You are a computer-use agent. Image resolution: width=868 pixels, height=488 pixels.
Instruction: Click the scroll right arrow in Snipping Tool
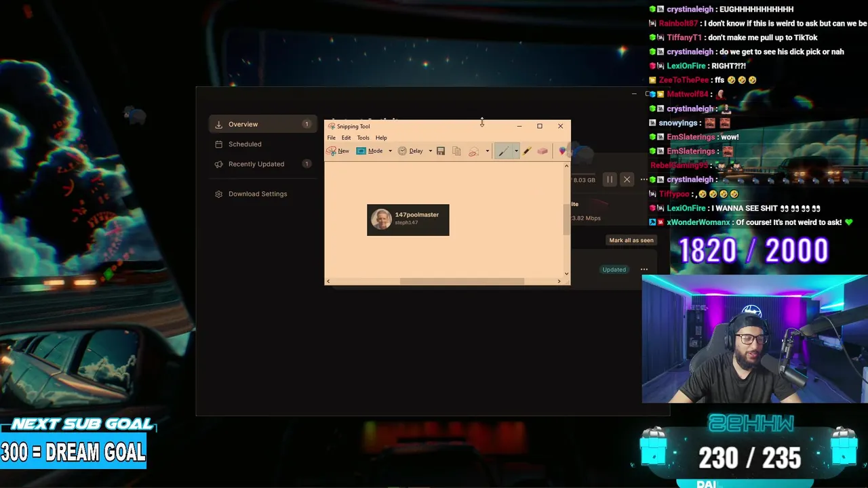pyautogui.click(x=559, y=281)
